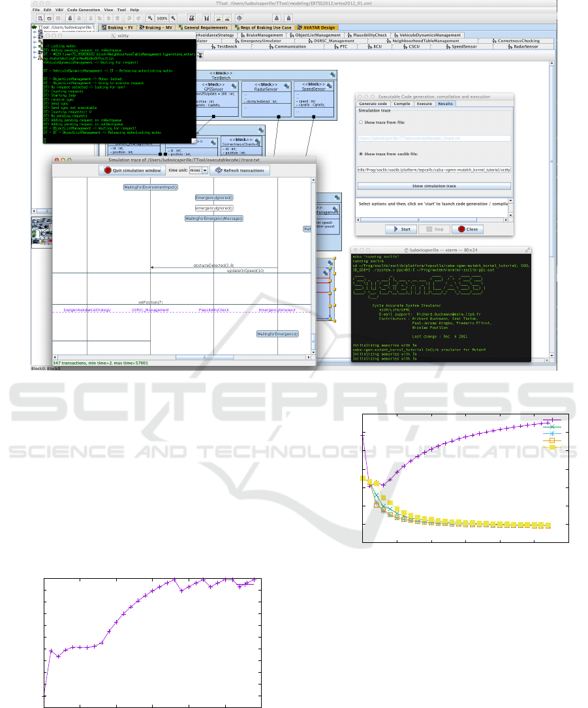Click Quit simulation window button
This screenshot has height=708, width=588.
tap(131, 170)
